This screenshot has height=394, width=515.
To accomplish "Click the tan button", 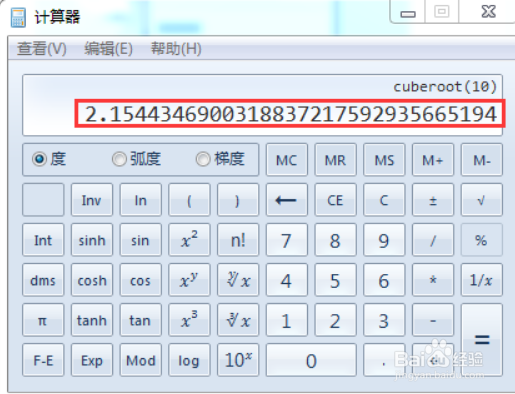I will tap(140, 320).
